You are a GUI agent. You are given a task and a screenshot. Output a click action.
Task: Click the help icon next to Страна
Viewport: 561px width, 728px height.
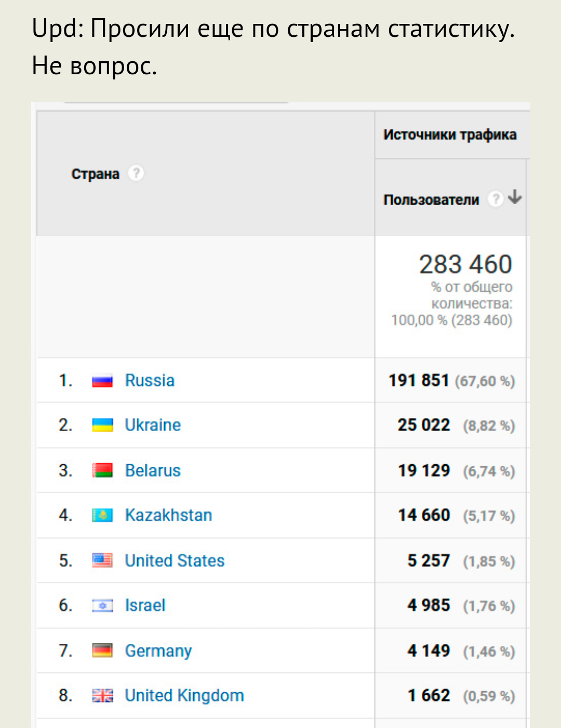click(136, 173)
